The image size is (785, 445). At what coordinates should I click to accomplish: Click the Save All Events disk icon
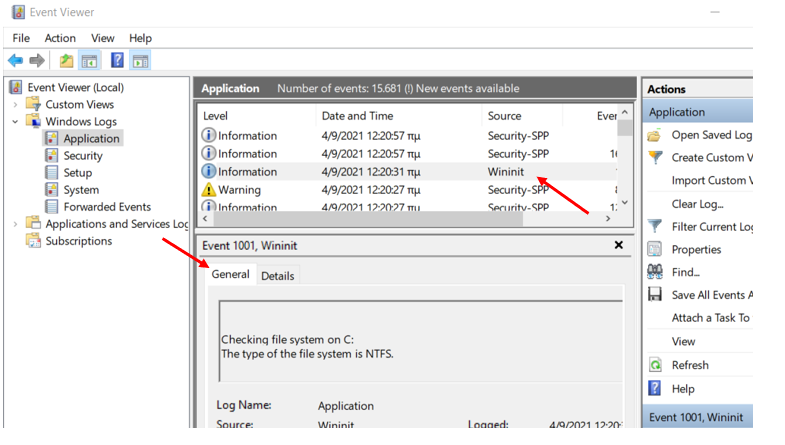coord(655,295)
